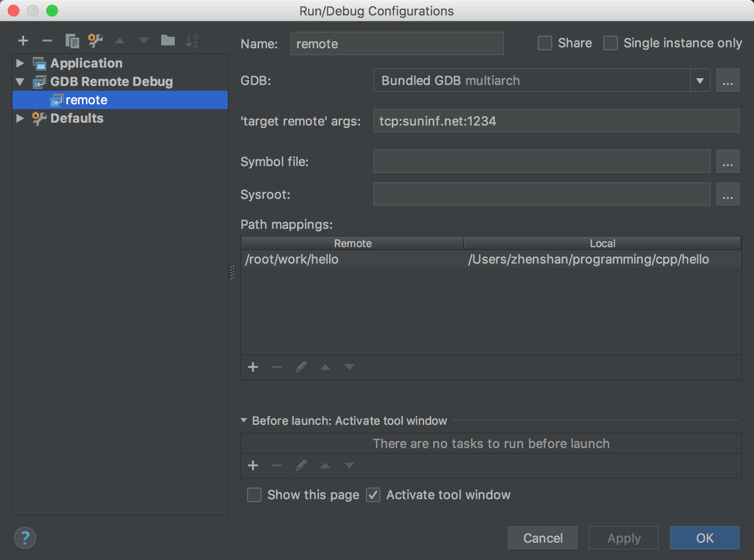The width and height of the screenshot is (754, 560).
Task: Select the /root/work/hello remote path cell
Action: click(352, 259)
